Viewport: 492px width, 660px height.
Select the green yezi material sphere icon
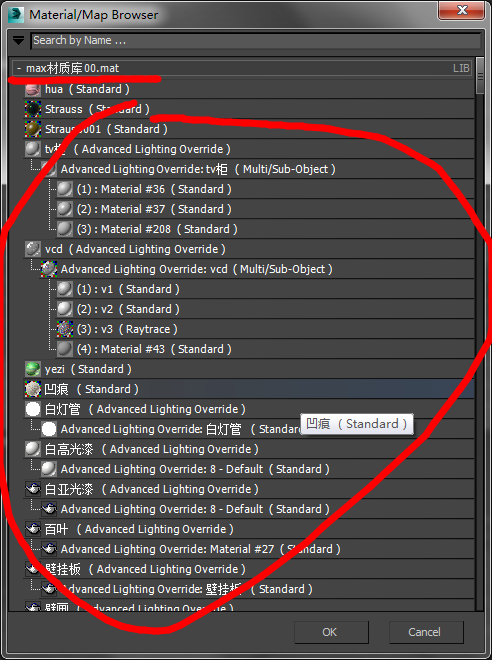32,369
